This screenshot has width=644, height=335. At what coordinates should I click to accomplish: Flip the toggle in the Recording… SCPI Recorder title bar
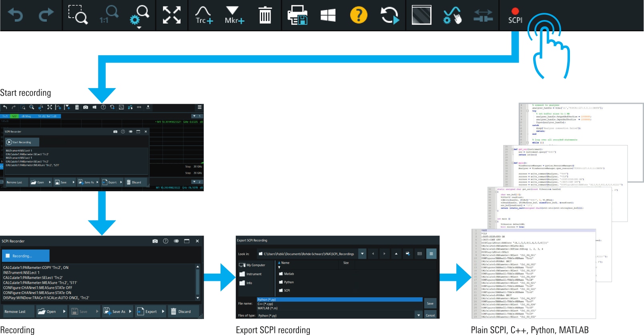coord(176,241)
